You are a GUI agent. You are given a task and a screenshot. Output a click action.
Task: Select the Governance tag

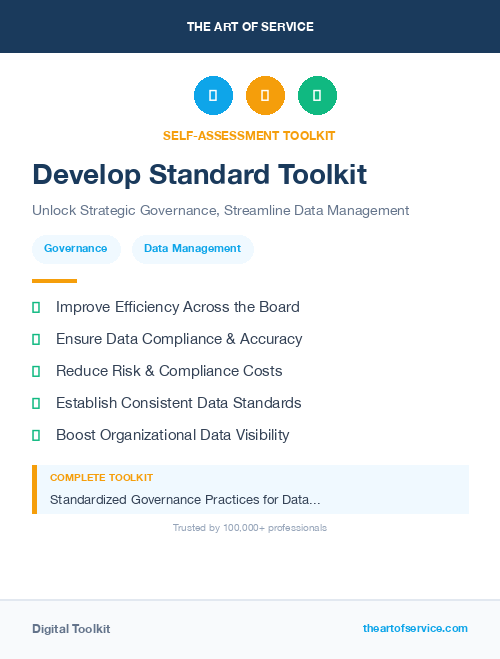76,249
